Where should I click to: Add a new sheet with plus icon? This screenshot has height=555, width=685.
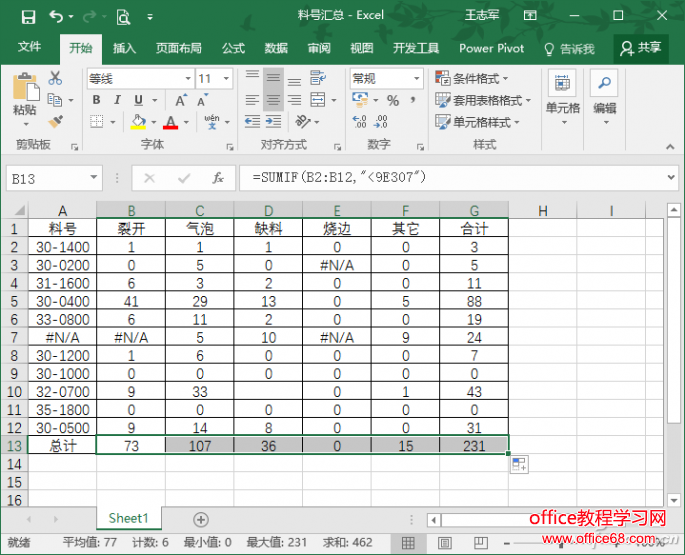point(201,519)
